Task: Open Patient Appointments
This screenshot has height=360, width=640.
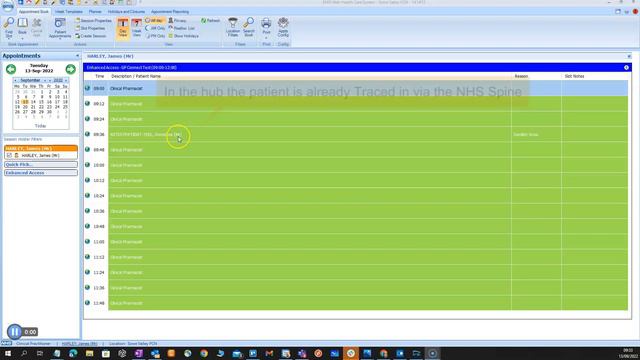Action: click(x=60, y=28)
